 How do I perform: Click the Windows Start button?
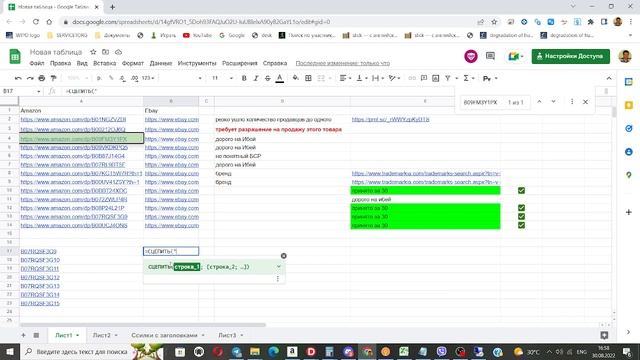click(x=10, y=351)
